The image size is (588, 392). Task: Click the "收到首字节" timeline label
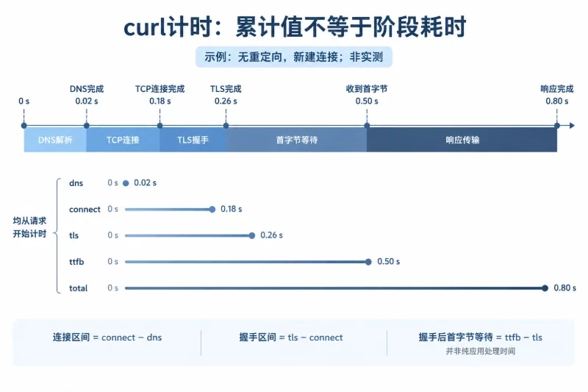click(367, 89)
